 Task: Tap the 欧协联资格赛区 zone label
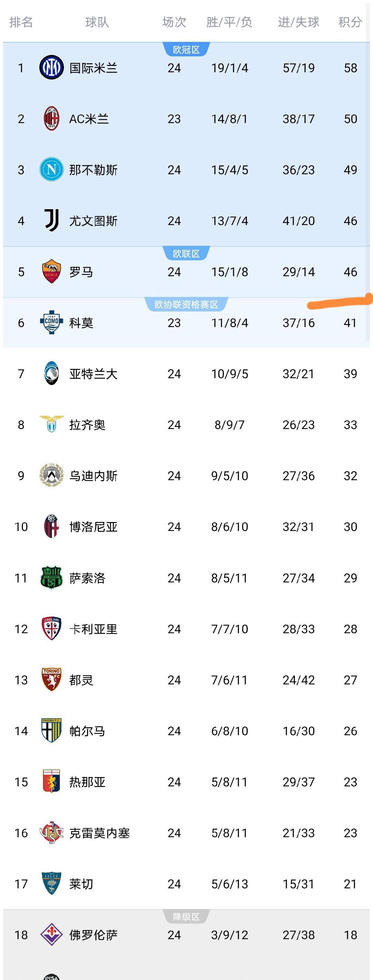(186, 304)
